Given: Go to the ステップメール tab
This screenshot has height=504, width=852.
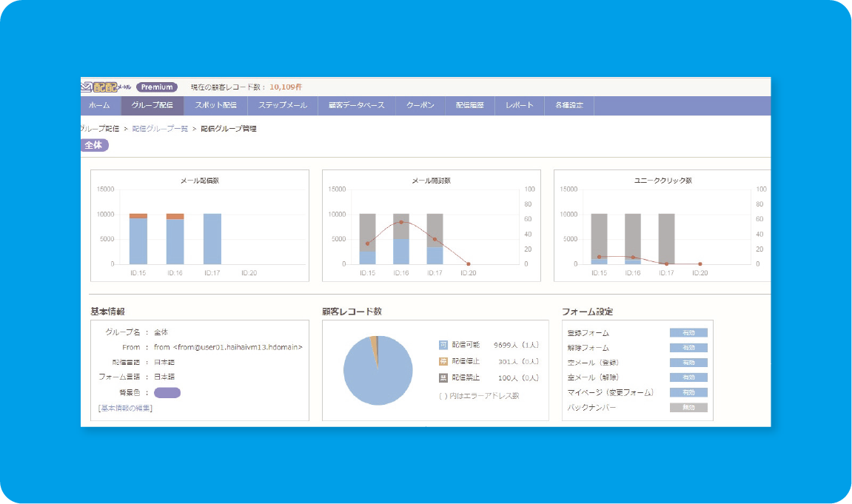Looking at the screenshot, I should 283,105.
